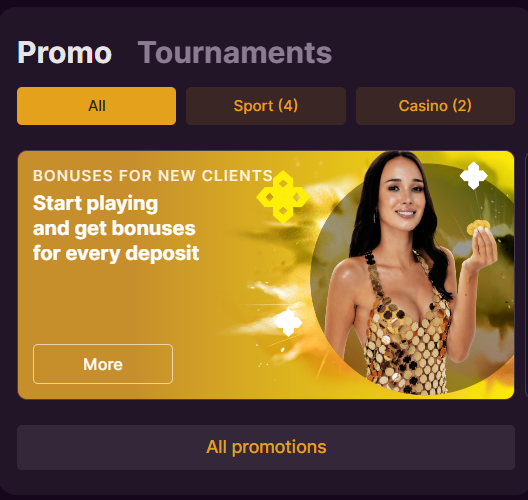This screenshot has width=528, height=500.
Task: Select the All promotions filter
Action: point(96,106)
